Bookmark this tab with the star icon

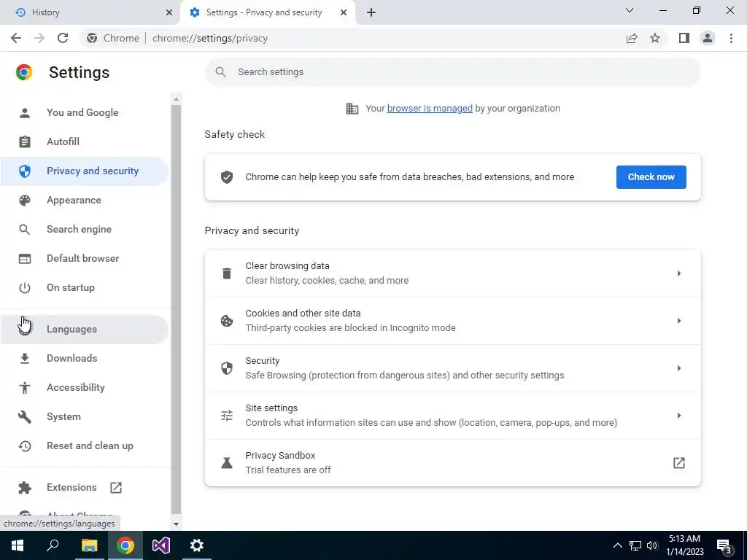(x=655, y=38)
